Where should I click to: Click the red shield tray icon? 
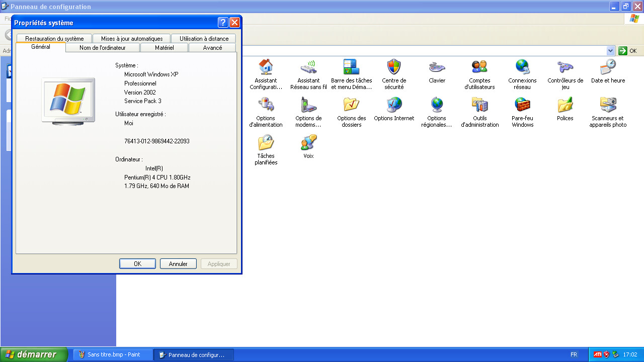tap(606, 354)
